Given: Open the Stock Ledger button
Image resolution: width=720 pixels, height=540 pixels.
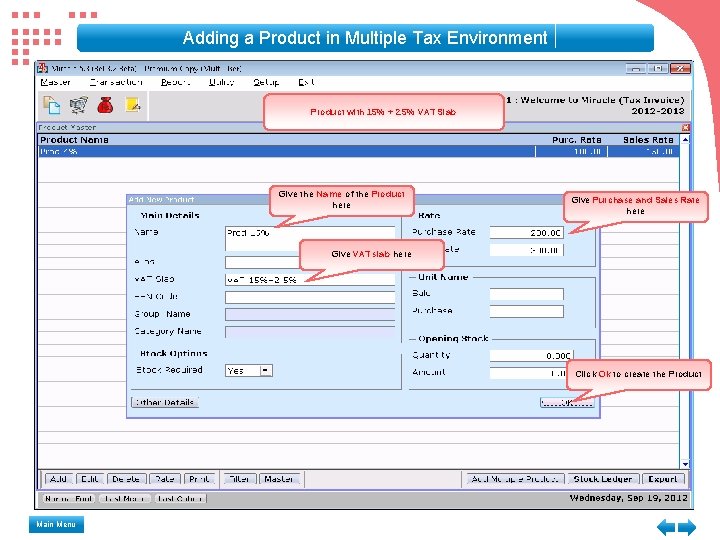Looking at the screenshot, I should (603, 479).
